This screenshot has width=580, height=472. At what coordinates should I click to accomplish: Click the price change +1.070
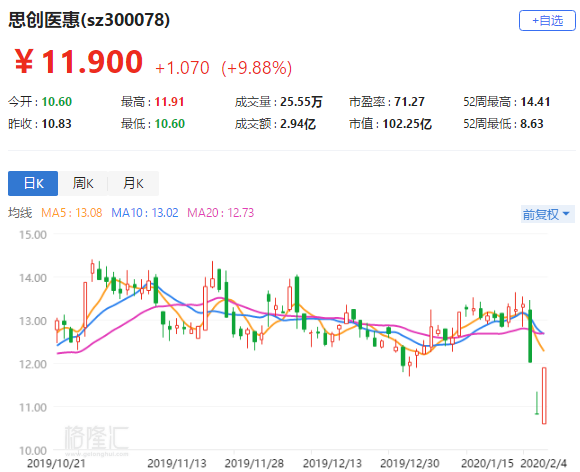click(x=182, y=68)
